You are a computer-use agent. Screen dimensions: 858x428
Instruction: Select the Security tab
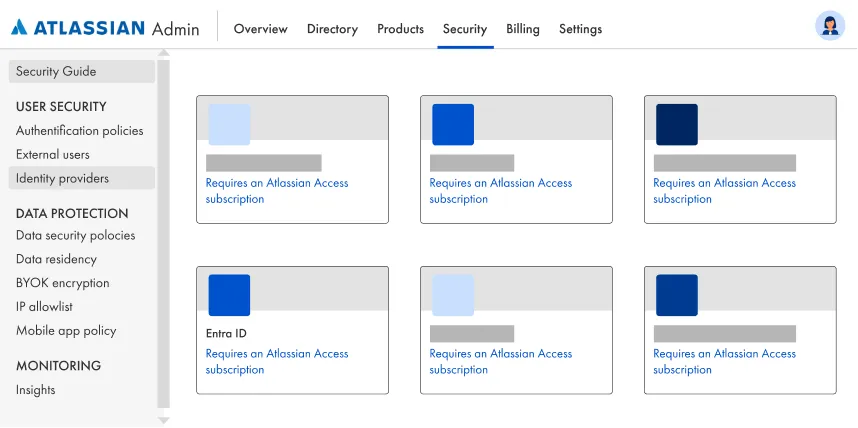pyautogui.click(x=465, y=29)
